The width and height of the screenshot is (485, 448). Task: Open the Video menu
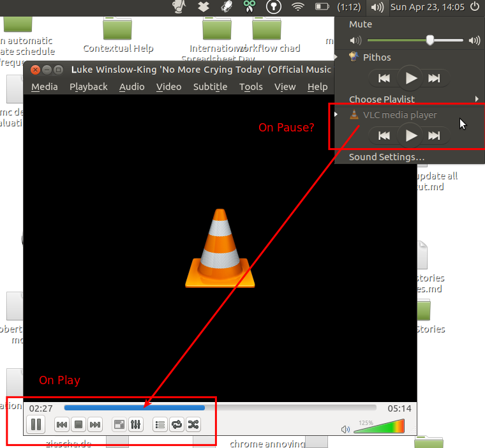point(168,87)
